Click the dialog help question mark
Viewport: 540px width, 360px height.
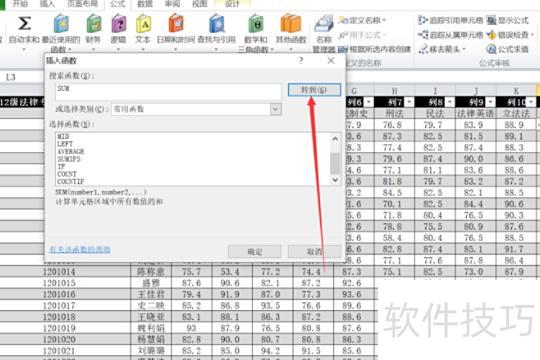click(301, 61)
